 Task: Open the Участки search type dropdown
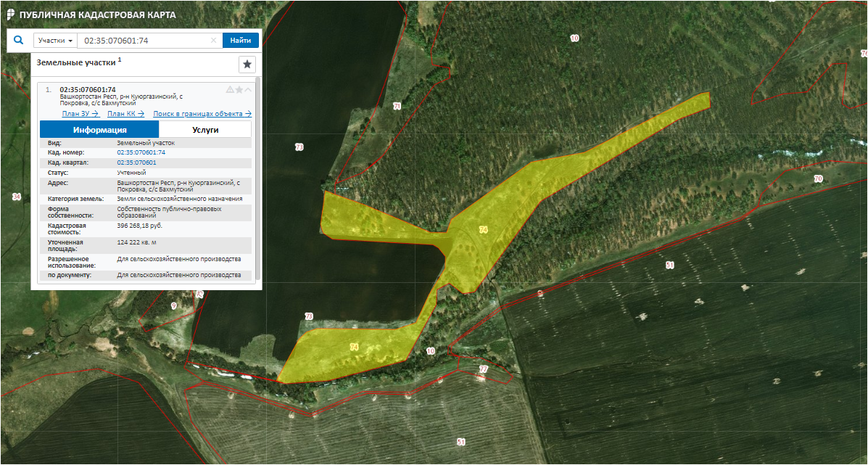[x=56, y=41]
